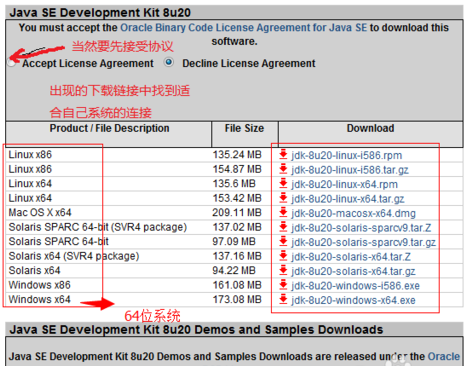Click the Solaris x64 (SVR4 package) label

[74, 256]
